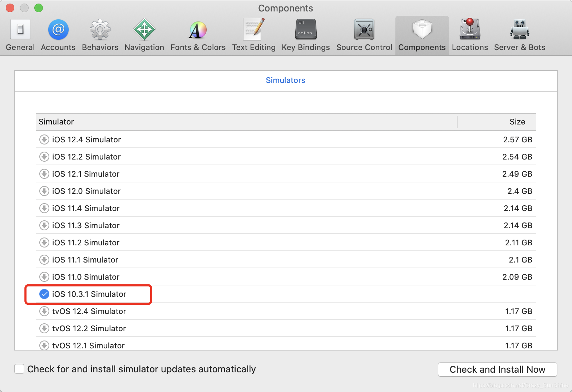The image size is (572, 392).
Task: Download the tvOS 12.2 Simulator
Action: coord(44,328)
